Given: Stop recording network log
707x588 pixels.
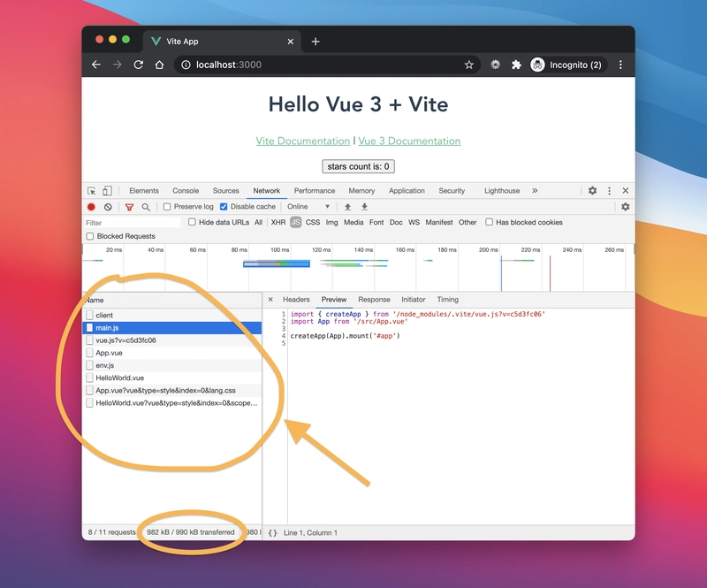Looking at the screenshot, I should click(91, 207).
